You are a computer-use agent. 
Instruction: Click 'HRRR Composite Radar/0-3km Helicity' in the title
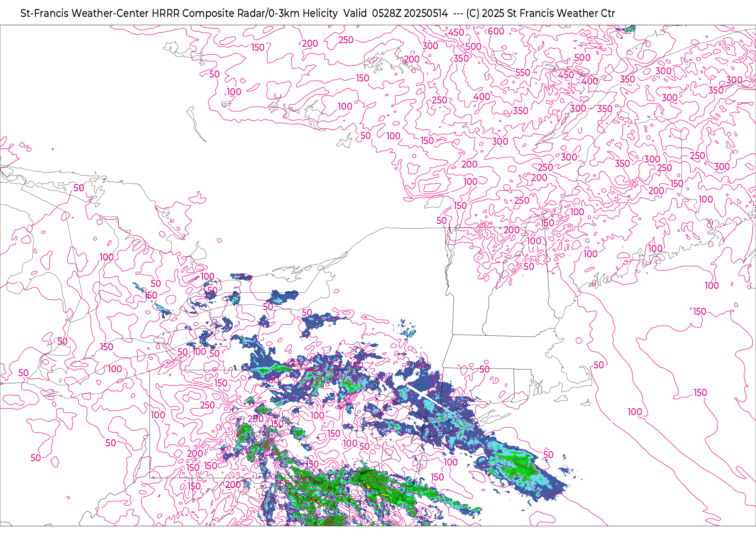(245, 13)
